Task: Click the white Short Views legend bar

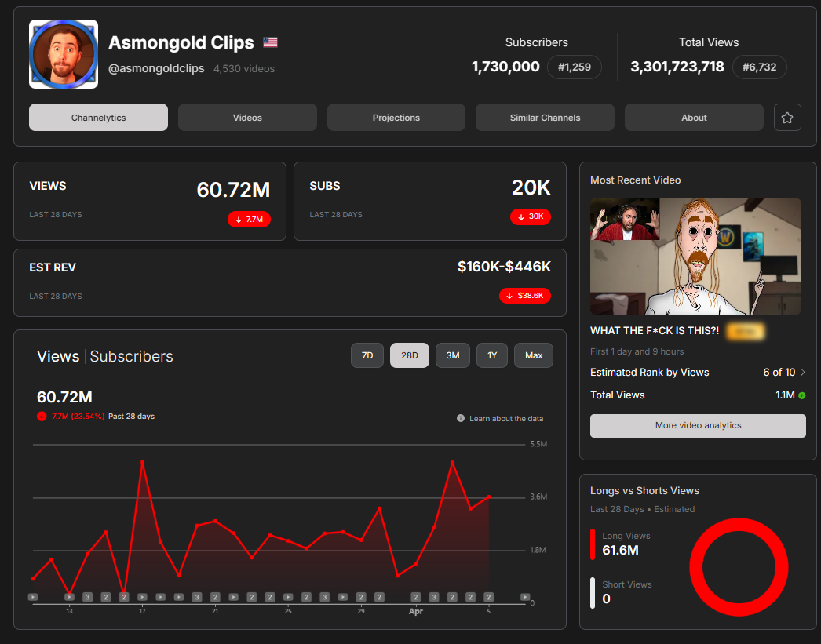Action: 593,593
